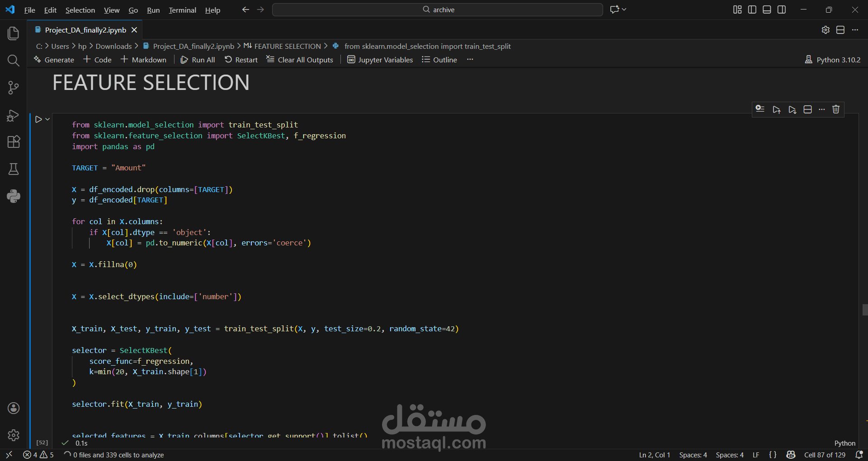Open the Manage gear menu
The height and width of the screenshot is (461, 868).
click(14, 435)
